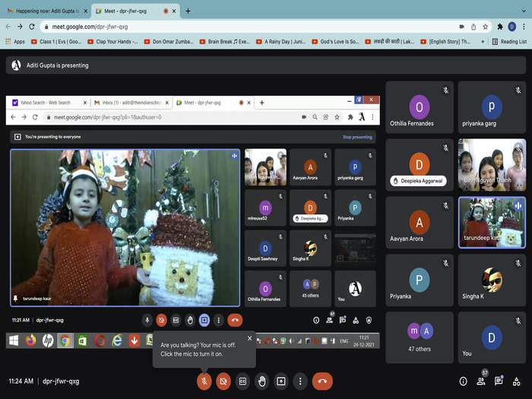The image size is (532, 399).
Task: Click shared screen microphone button
Action: point(147,320)
